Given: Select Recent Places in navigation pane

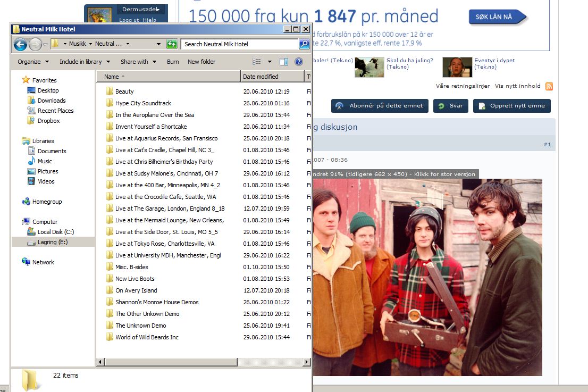Looking at the screenshot, I should 55,111.
